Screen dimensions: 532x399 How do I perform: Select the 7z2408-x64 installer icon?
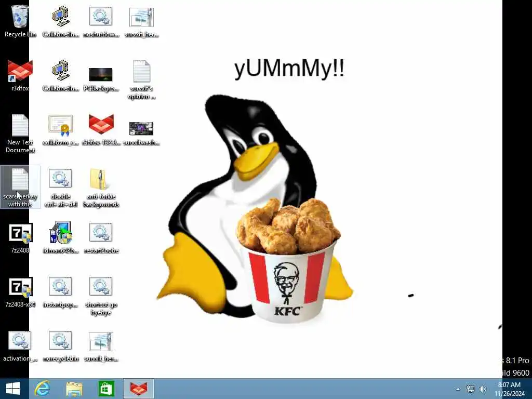(x=20, y=292)
